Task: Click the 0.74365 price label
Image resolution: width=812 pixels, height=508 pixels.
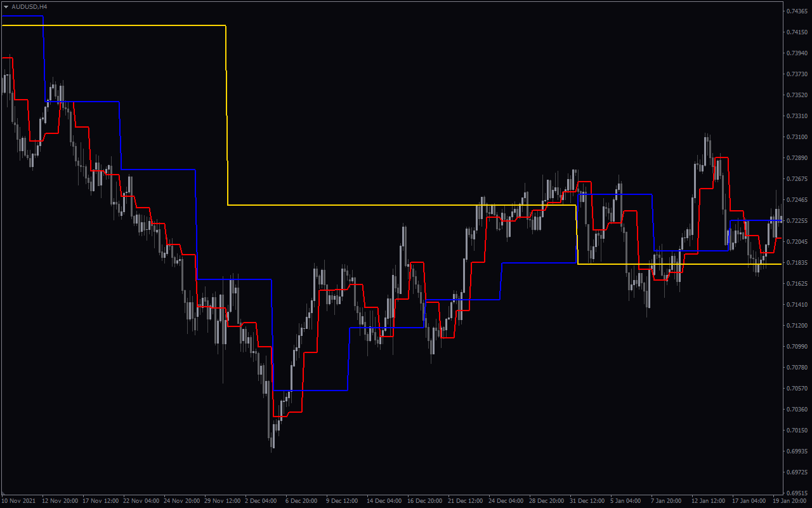Action: click(797, 11)
